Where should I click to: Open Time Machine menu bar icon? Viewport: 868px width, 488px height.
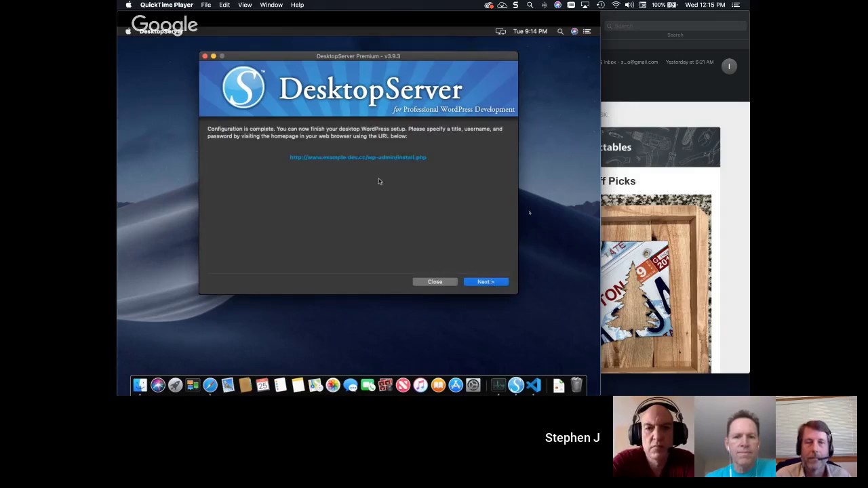click(600, 5)
